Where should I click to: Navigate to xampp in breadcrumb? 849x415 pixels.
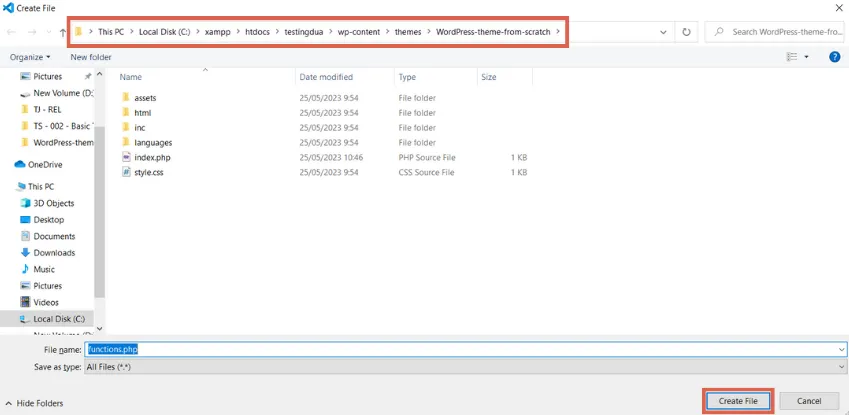pos(218,32)
